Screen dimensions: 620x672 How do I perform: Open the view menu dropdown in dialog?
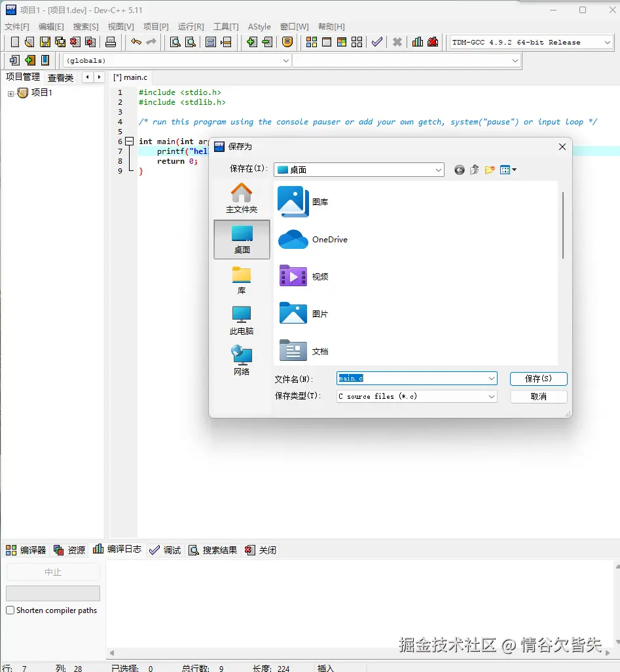[508, 170]
